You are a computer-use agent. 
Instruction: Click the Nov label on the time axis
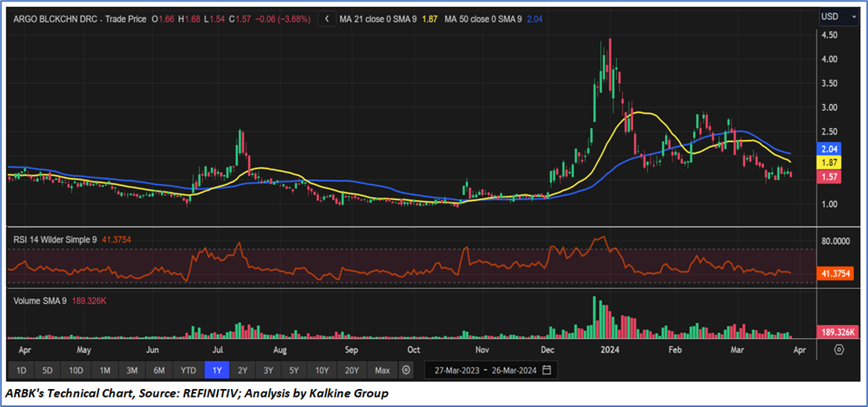482,350
